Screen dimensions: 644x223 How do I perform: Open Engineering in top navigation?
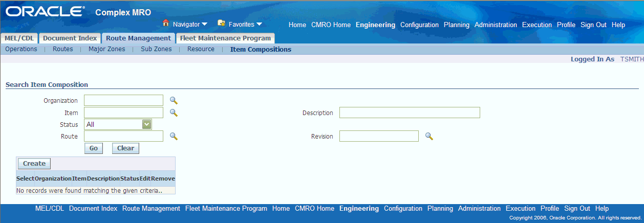click(375, 25)
